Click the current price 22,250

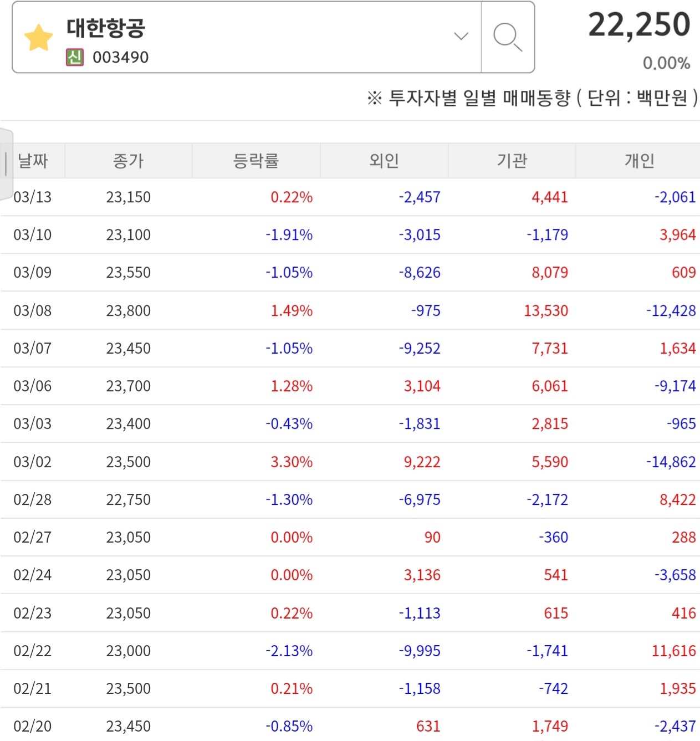click(639, 25)
